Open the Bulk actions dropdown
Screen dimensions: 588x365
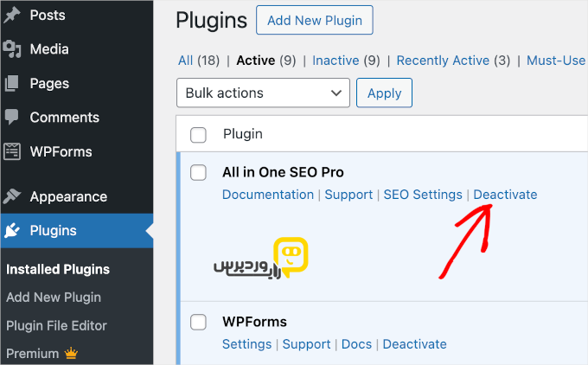[x=263, y=93]
